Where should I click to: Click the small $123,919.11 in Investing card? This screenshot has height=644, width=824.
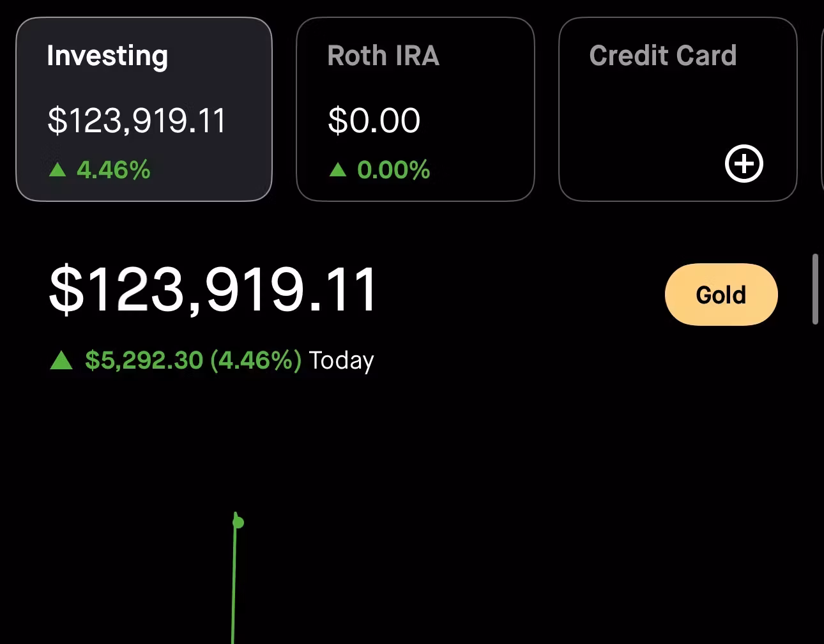tap(137, 120)
